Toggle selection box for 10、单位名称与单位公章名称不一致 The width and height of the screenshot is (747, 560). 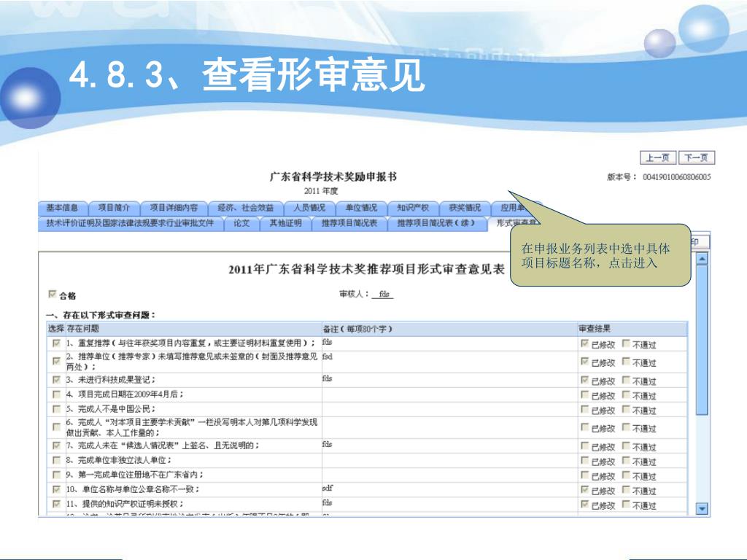pyautogui.click(x=57, y=489)
